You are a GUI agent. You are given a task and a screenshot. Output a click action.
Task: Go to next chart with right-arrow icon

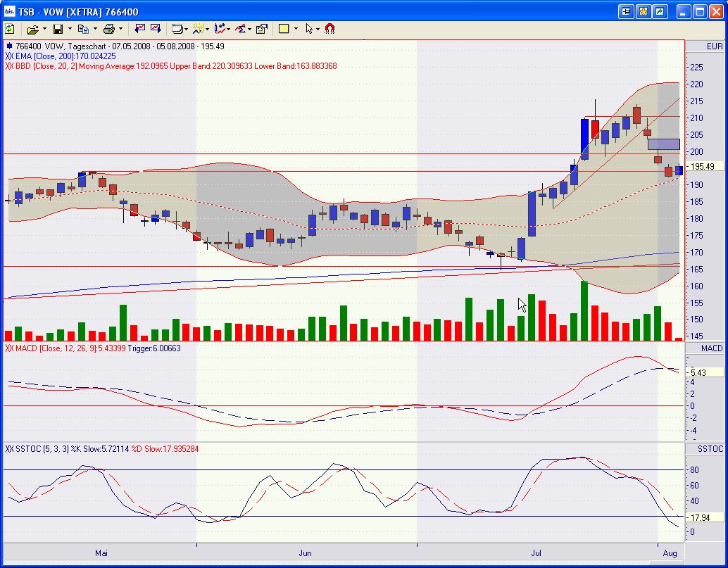156,29
